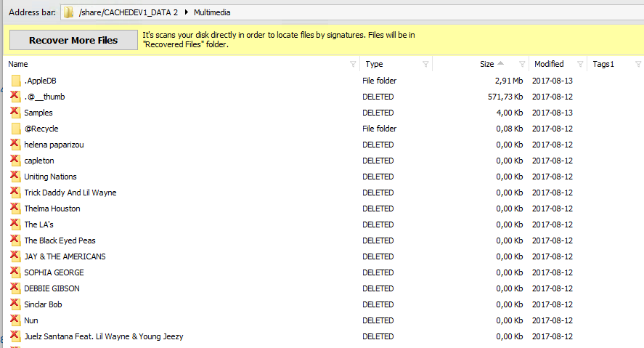Select the helena paparizou entry

point(54,145)
